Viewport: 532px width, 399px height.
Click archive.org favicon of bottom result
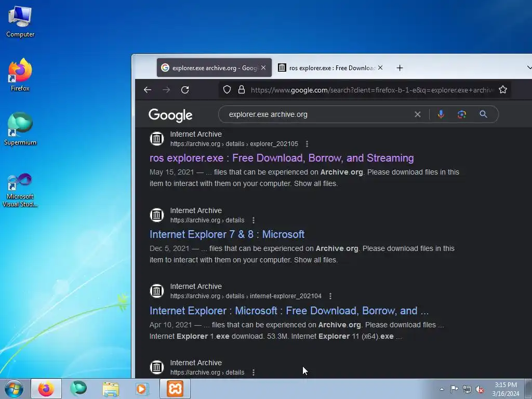pos(157,367)
